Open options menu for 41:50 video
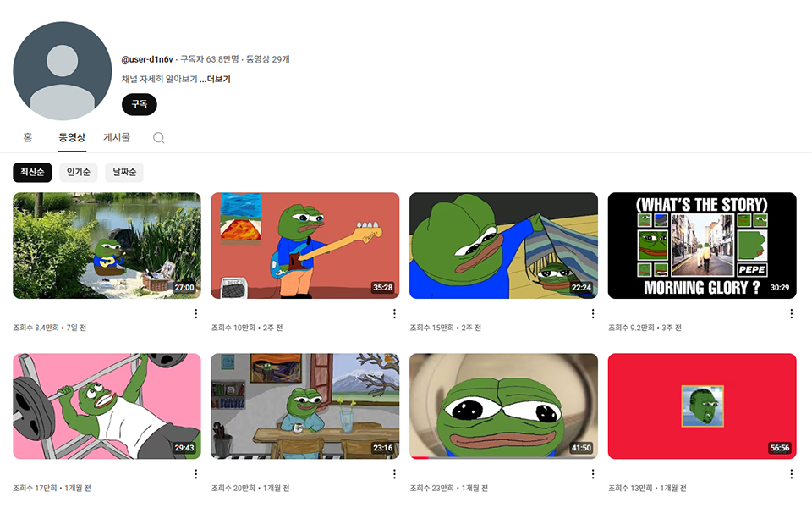 coord(592,474)
